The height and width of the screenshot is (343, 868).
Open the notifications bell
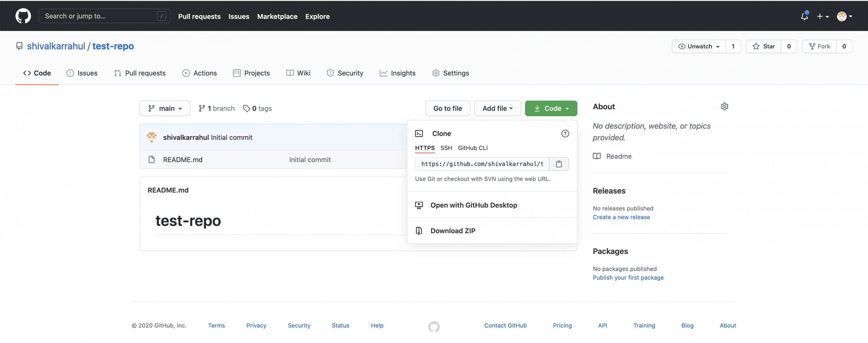(x=804, y=16)
